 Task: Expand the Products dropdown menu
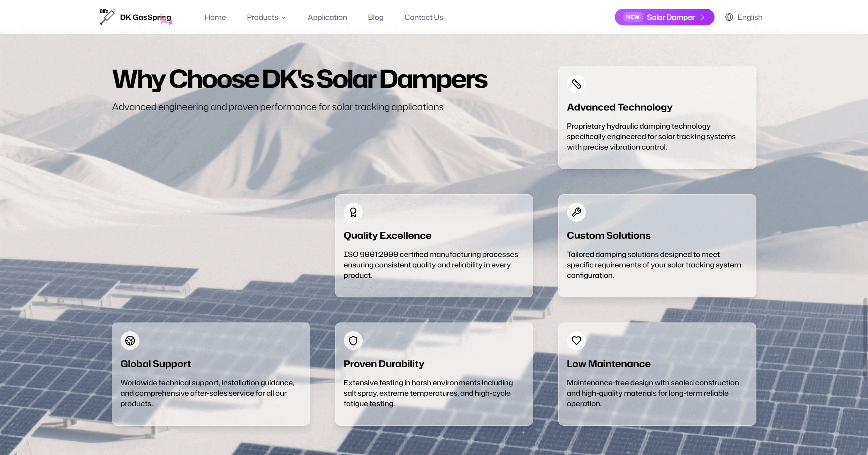tap(266, 17)
